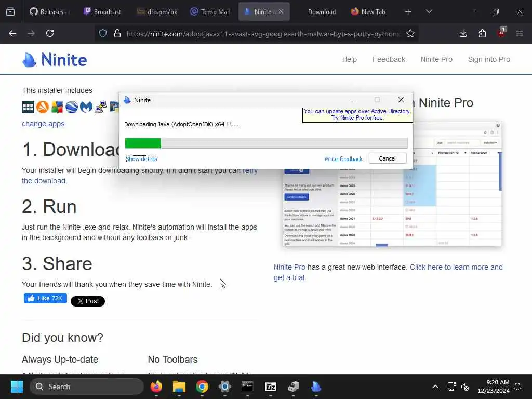Switch to the Releases GitHub tab
The image size is (532, 399).
(48, 11)
